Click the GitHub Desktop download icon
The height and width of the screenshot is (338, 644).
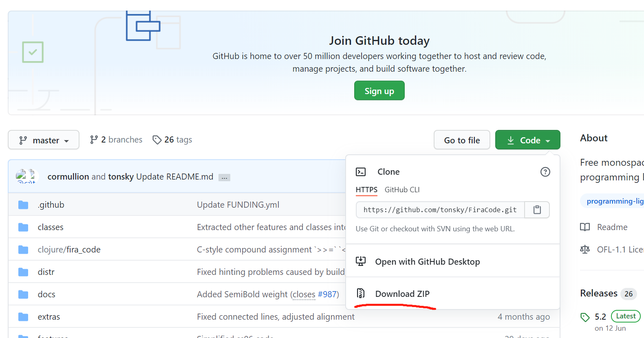pyautogui.click(x=361, y=261)
